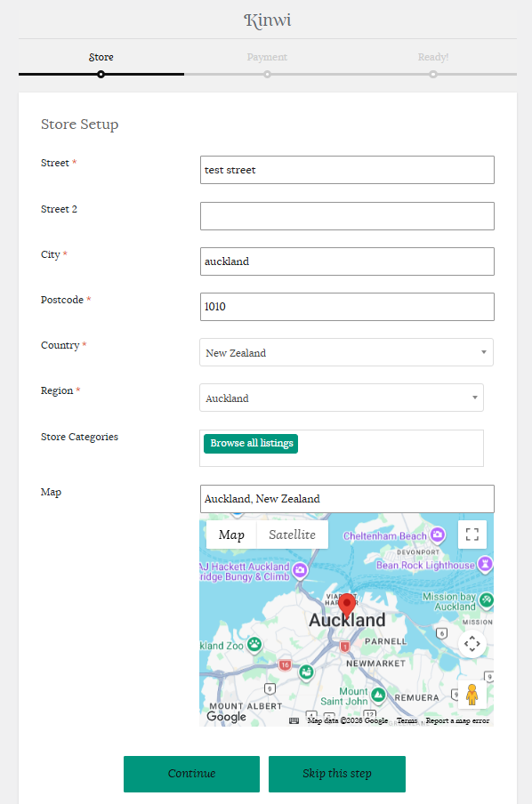Click the Browse all listings tag
Screen dimensions: 532x804
pyautogui.click(x=251, y=444)
